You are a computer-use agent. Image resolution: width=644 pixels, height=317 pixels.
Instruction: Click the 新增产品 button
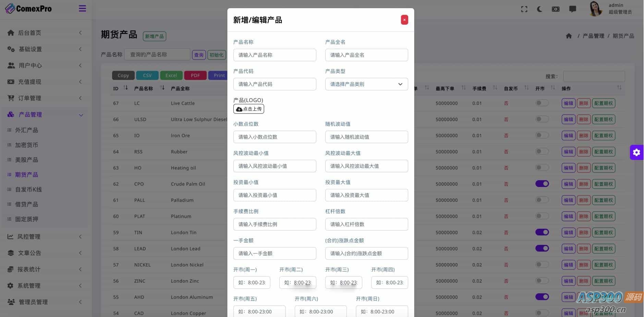[x=154, y=36]
